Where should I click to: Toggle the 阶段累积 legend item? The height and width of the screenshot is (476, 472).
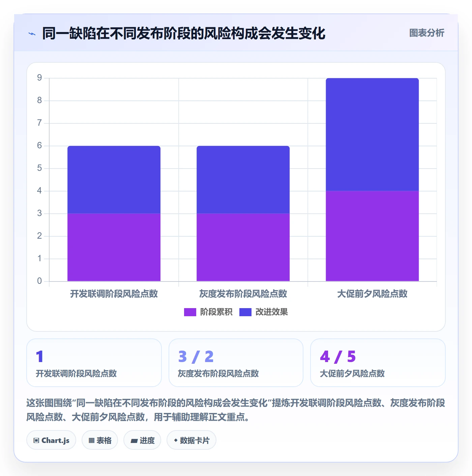tap(208, 312)
